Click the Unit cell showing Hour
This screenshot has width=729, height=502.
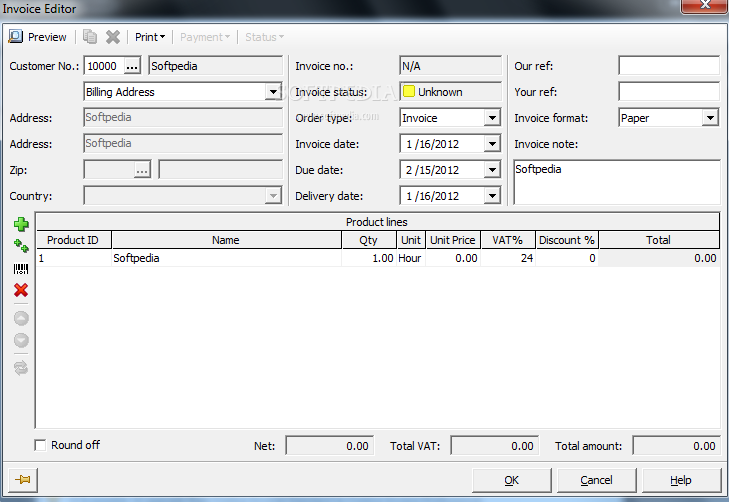click(x=411, y=258)
